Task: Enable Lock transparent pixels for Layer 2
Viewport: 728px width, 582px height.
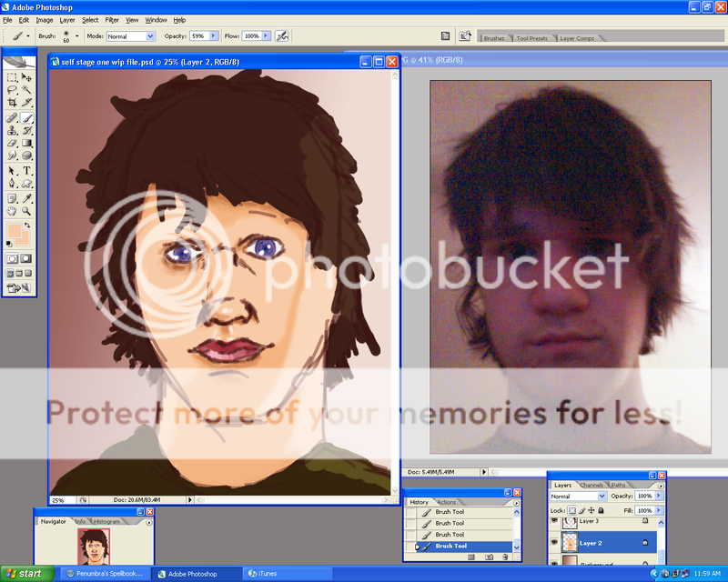Action: (x=572, y=510)
